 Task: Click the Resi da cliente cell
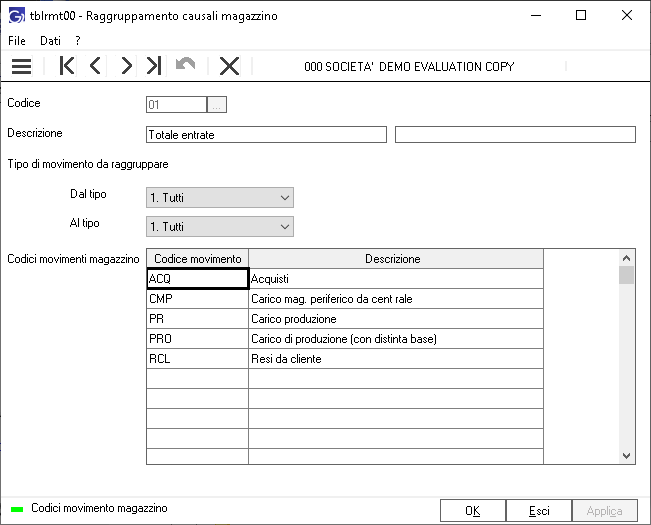point(396,359)
